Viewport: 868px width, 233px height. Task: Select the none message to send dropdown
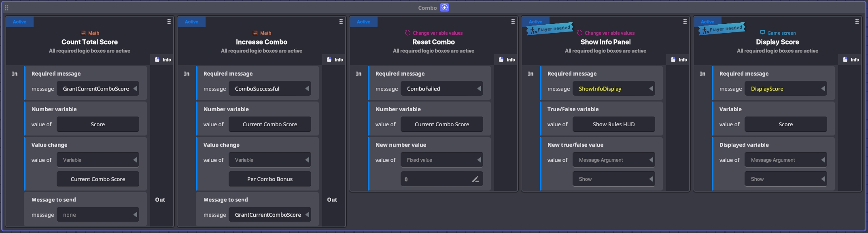98,215
